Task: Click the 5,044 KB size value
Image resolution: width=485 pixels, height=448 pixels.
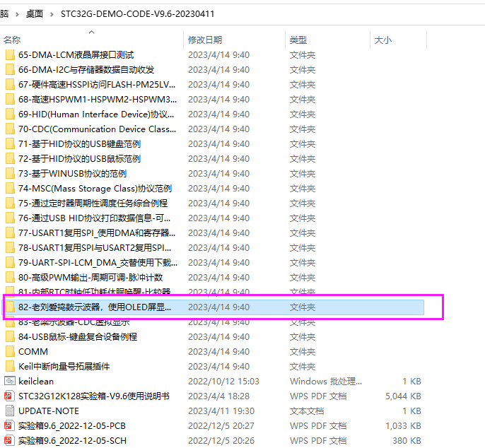Action: (x=403, y=396)
